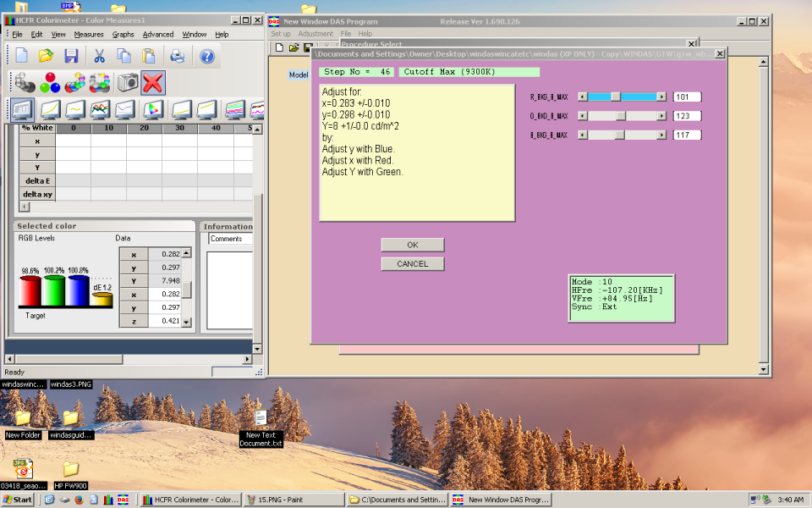Click the R_BKG_B_MAX value field showing 101
The width and height of the screenshot is (812, 508).
[x=687, y=97]
